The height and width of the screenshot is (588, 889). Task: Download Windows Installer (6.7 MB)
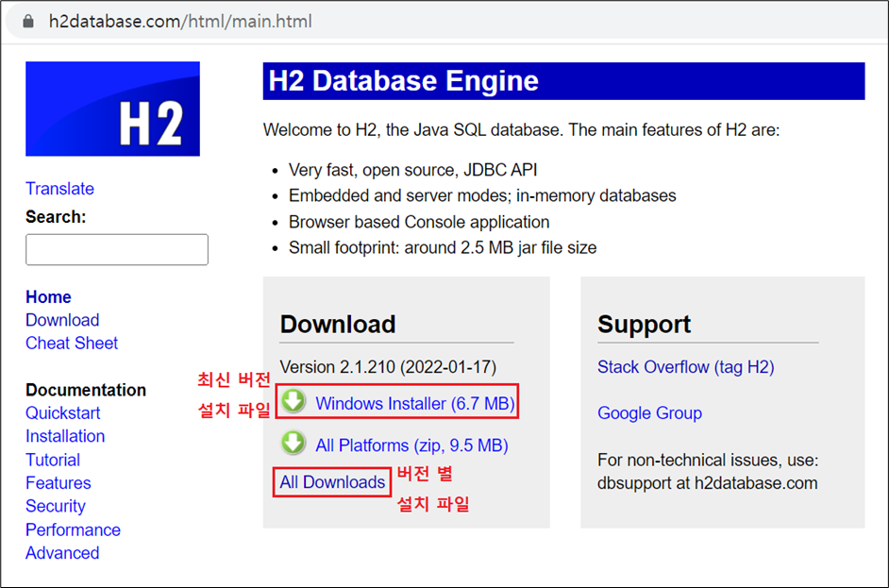point(415,404)
